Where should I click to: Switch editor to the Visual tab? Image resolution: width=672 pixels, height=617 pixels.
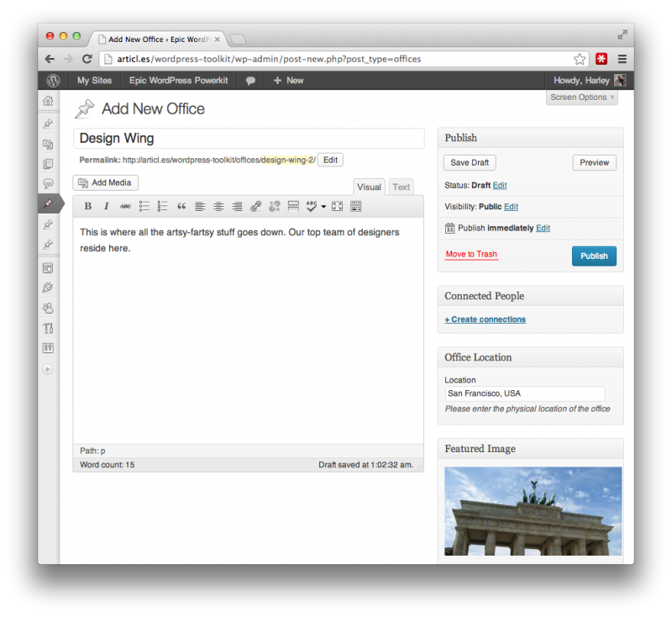(x=369, y=187)
